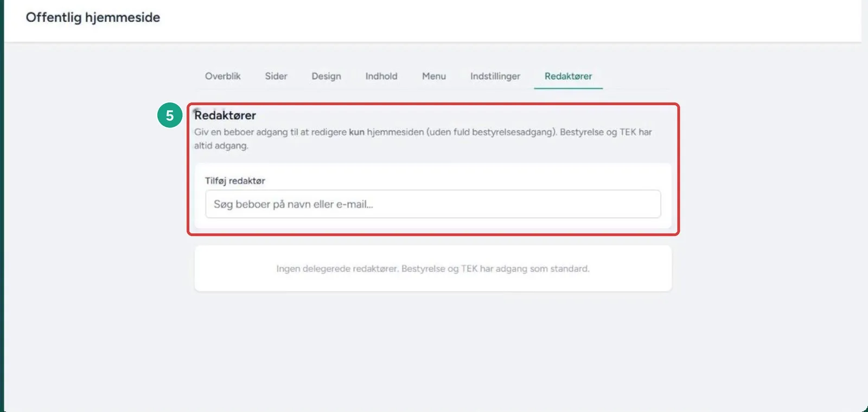This screenshot has width=868, height=412.
Task: Click the 'Redaktører' section heading
Action: (x=225, y=115)
